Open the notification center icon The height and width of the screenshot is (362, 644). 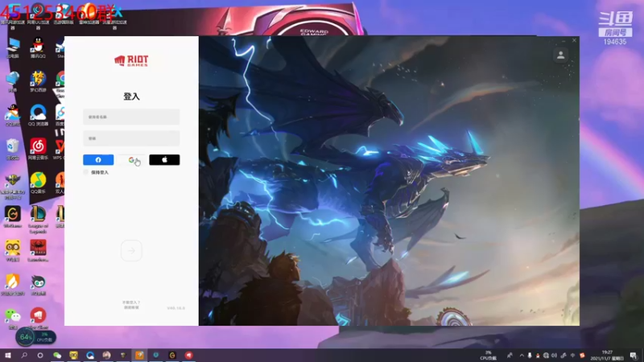(634, 356)
